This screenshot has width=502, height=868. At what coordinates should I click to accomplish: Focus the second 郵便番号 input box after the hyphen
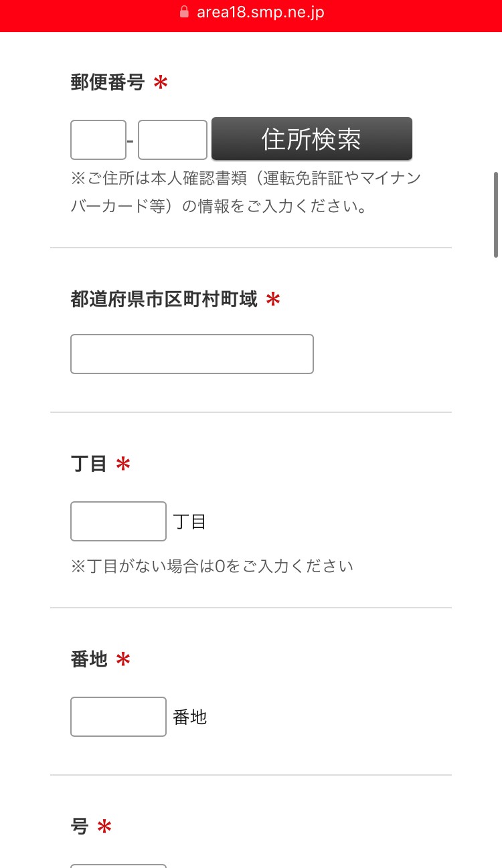pos(173,140)
